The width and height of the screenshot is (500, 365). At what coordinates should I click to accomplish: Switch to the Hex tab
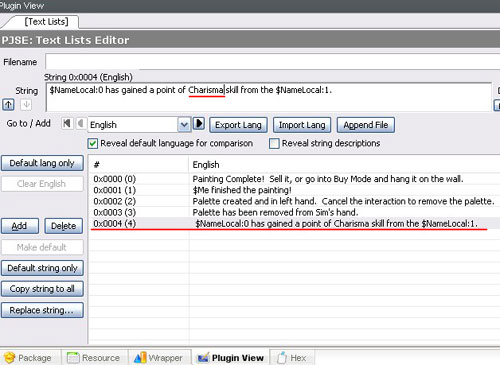click(x=292, y=358)
